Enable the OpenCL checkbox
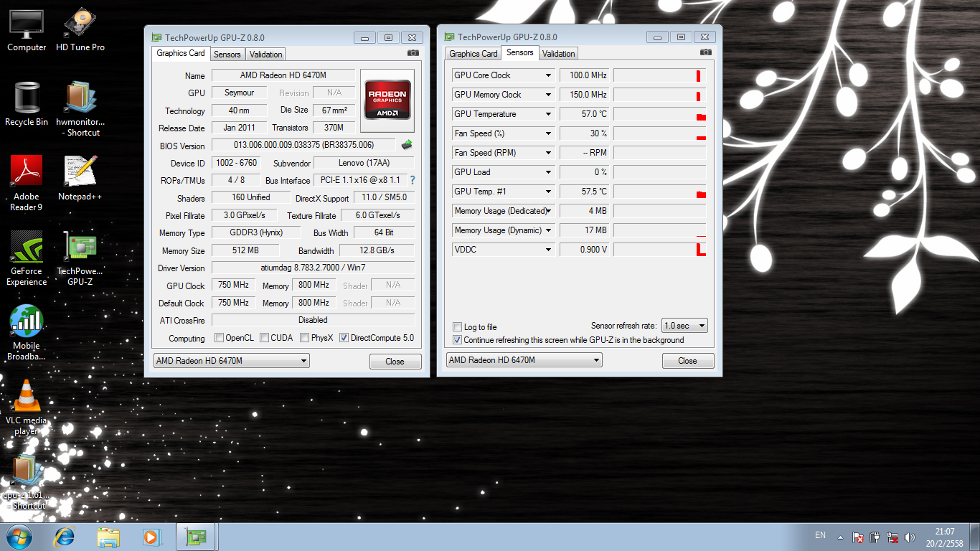The width and height of the screenshot is (980, 551). point(220,338)
